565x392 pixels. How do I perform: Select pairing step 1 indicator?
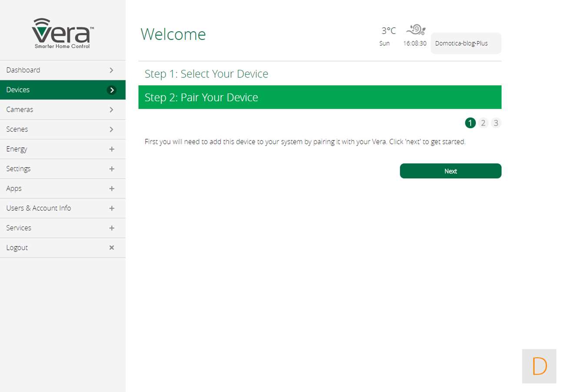(470, 123)
